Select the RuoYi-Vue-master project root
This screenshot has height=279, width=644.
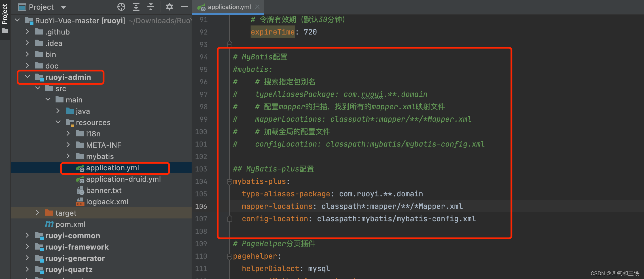(101, 21)
